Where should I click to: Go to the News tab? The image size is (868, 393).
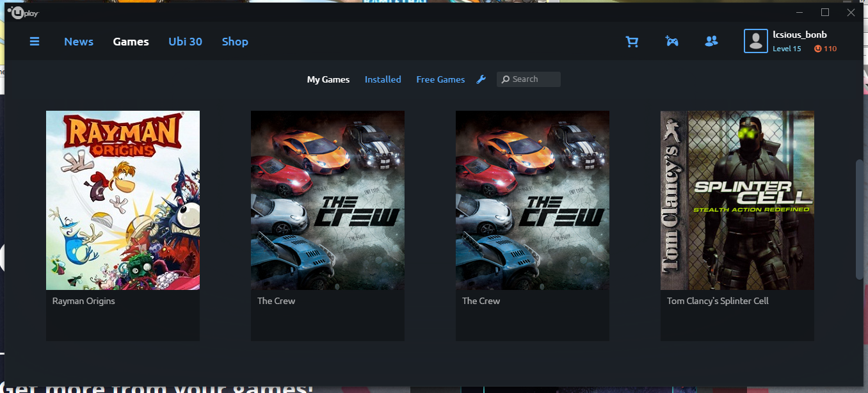click(79, 42)
